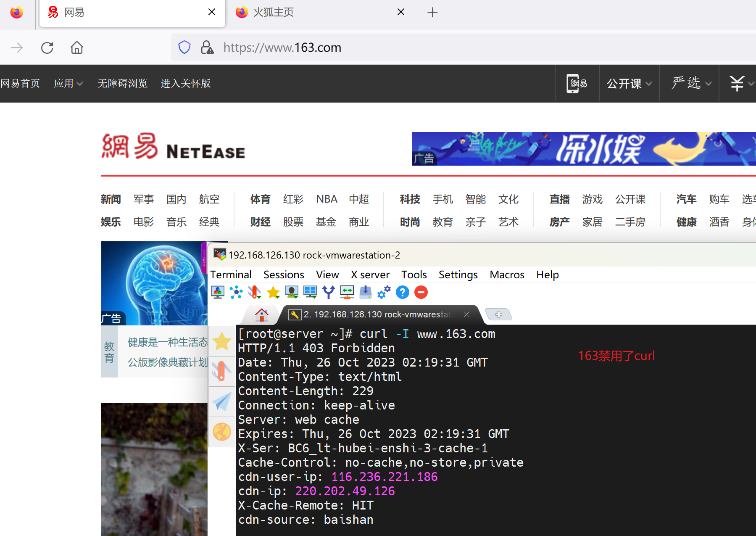
Task: Open the X server menu
Action: pyautogui.click(x=370, y=275)
